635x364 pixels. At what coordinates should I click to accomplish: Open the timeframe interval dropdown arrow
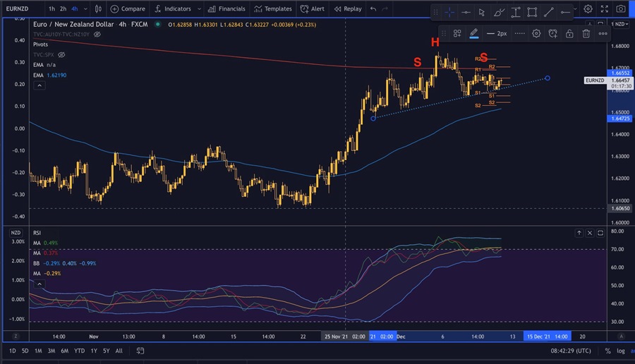85,9
